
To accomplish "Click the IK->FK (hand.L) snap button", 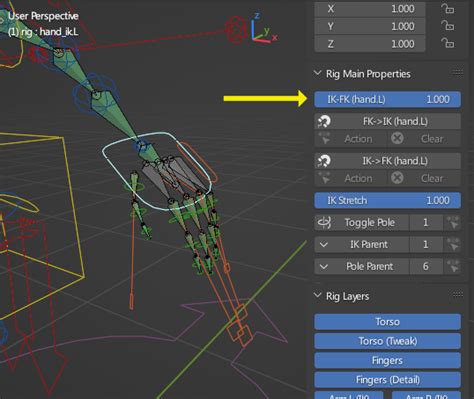I will (x=388, y=161).
